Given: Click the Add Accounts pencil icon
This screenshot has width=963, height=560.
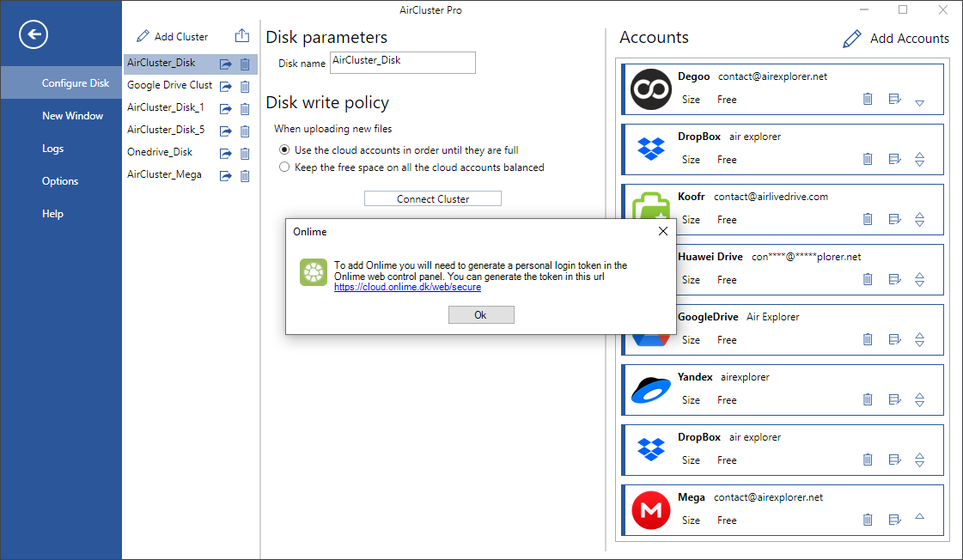Looking at the screenshot, I should [x=852, y=38].
